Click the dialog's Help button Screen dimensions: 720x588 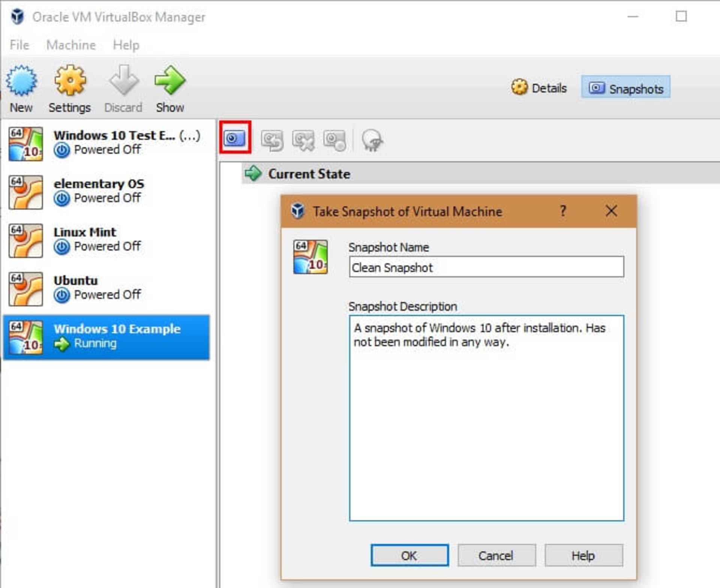tap(583, 555)
